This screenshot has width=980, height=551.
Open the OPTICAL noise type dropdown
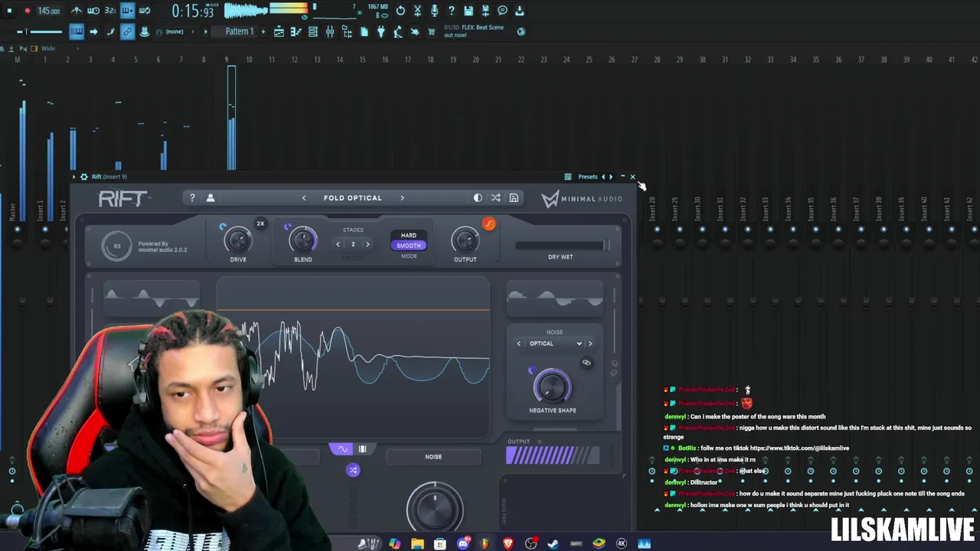tap(554, 344)
